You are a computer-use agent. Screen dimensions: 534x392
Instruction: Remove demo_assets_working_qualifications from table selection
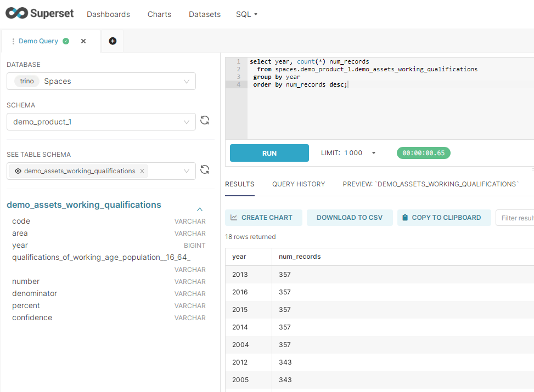[142, 171]
